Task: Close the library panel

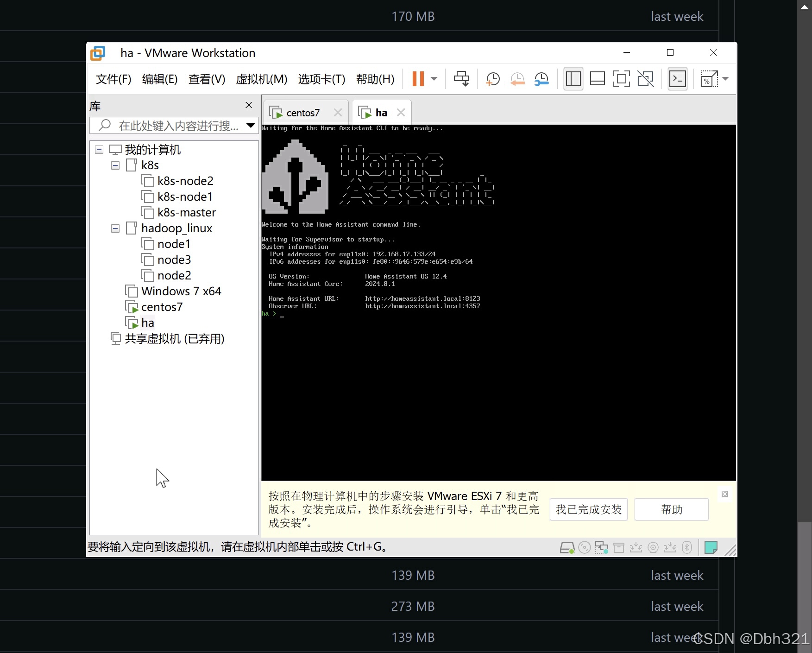Action: (249, 105)
